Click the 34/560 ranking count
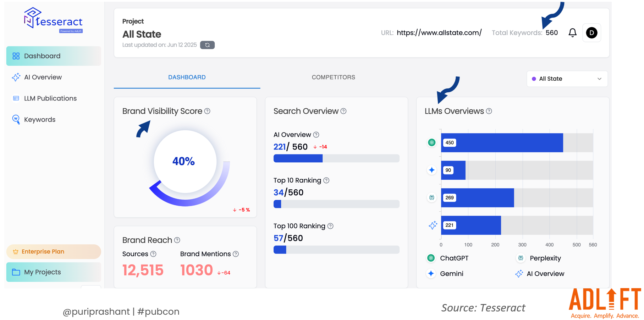This screenshot has width=644, height=320. click(288, 192)
